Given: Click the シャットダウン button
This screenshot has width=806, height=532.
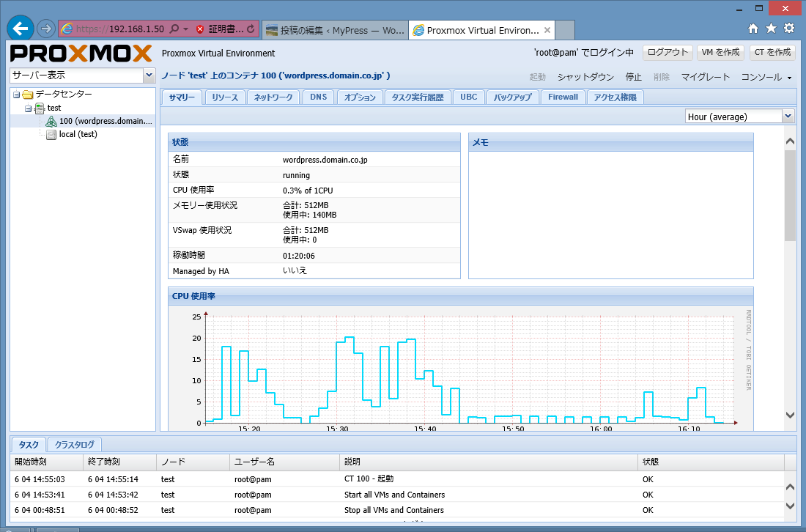Looking at the screenshot, I should point(585,77).
